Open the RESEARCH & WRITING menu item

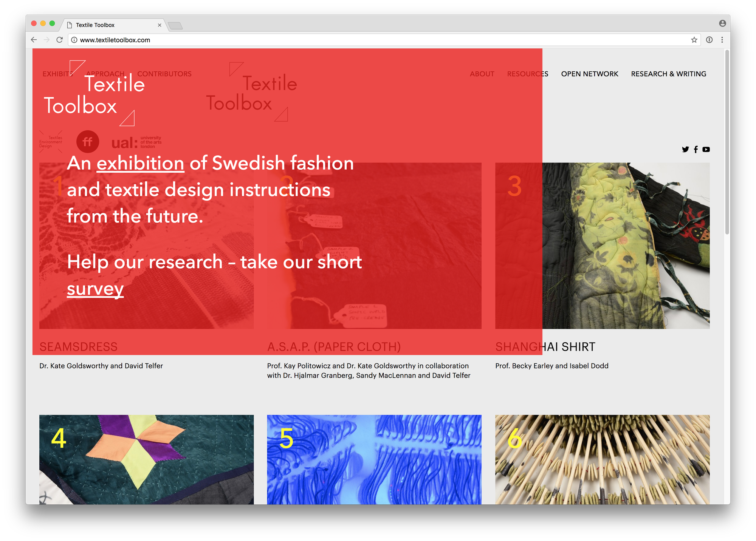pos(669,74)
